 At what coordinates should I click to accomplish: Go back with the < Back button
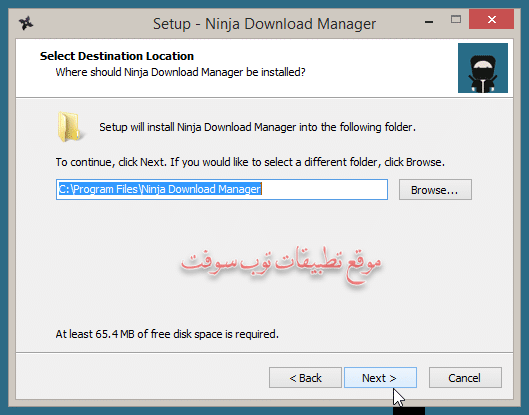[305, 378]
